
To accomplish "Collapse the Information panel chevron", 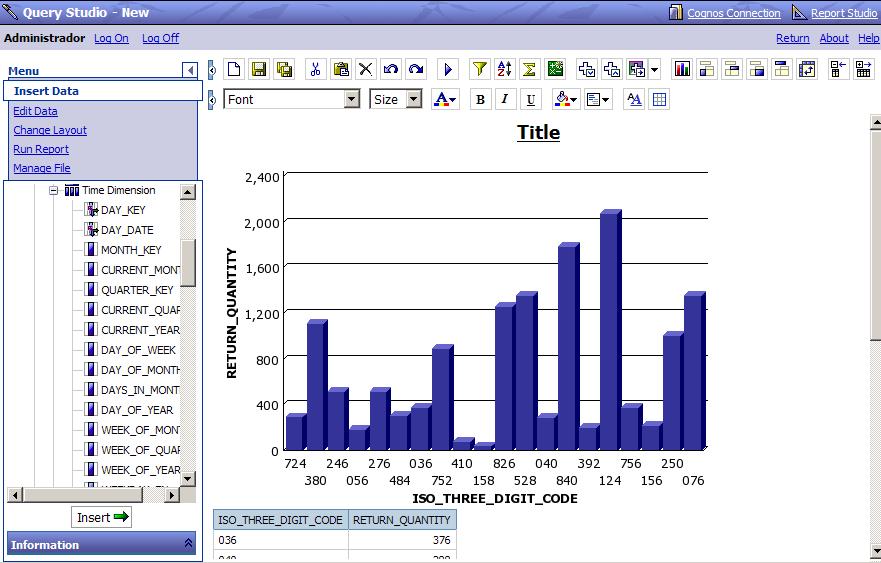I will [188, 544].
